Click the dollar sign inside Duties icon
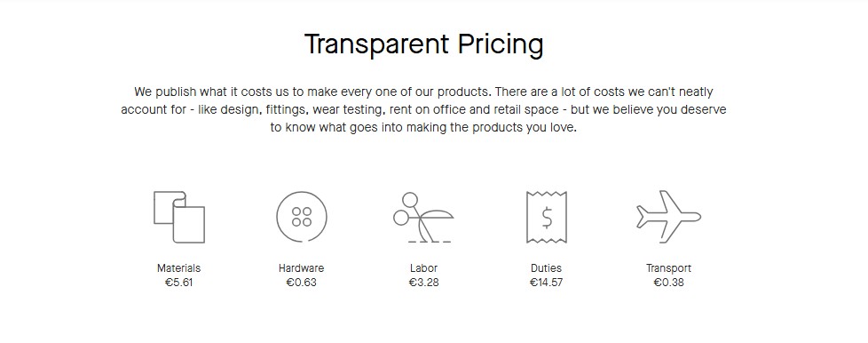Screen dimensions: 868x343 click(547, 217)
